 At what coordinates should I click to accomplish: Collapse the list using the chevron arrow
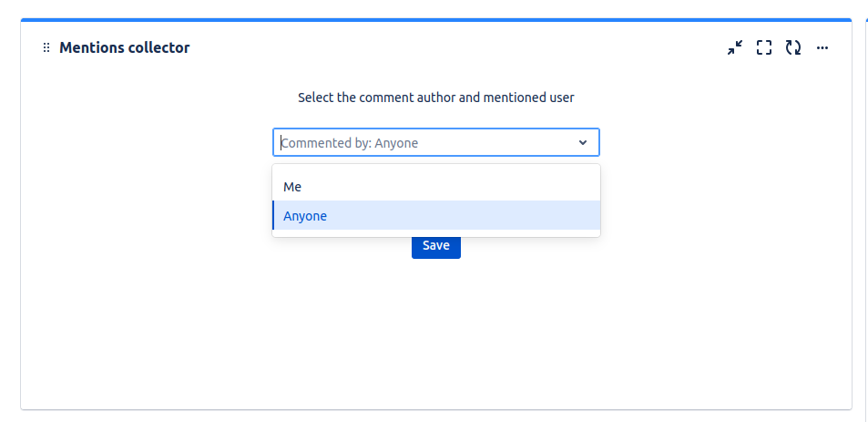(x=583, y=143)
